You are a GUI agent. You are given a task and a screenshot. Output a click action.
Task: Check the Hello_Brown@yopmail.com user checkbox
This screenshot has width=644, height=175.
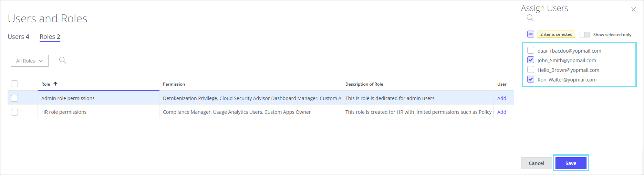(531, 70)
